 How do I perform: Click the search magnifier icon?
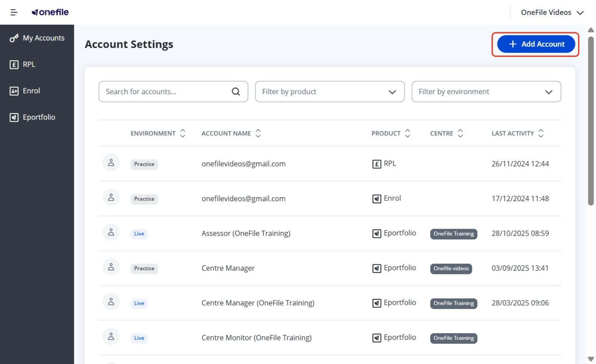(236, 92)
